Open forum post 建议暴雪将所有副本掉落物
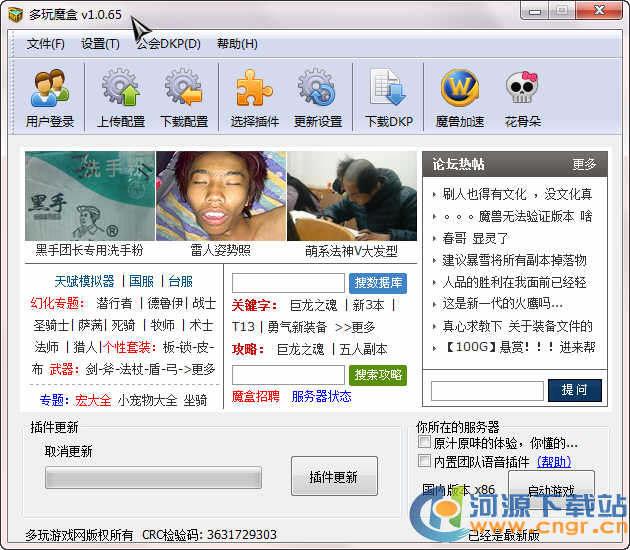This screenshot has height=550, width=630. click(x=514, y=260)
